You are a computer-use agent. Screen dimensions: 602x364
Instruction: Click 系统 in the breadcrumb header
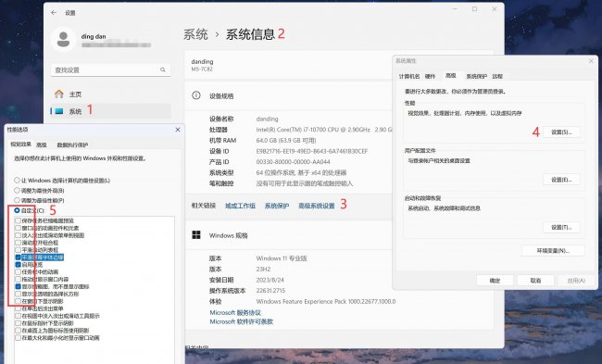click(195, 34)
